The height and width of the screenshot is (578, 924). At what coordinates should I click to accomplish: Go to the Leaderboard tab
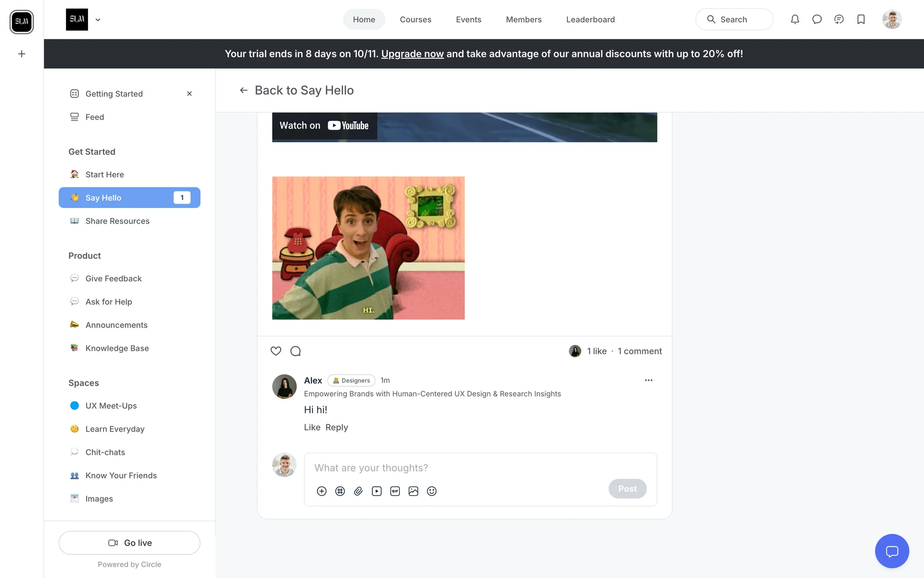590,19
